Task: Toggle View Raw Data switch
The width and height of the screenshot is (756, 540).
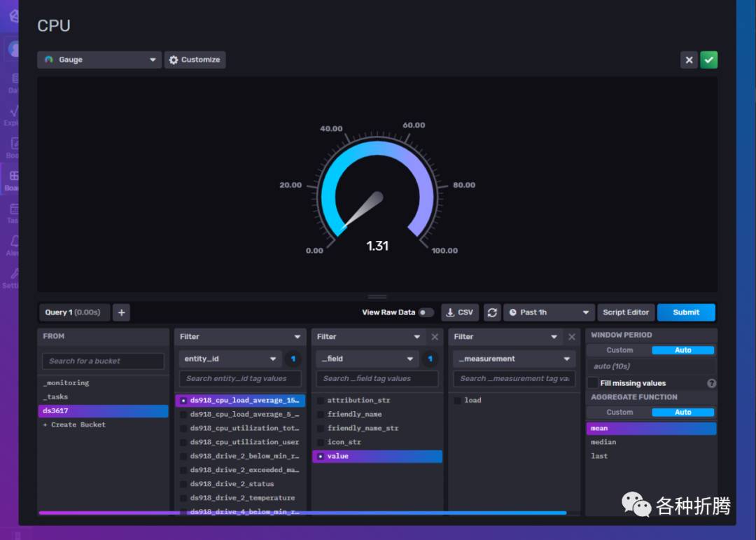Action: coord(426,312)
